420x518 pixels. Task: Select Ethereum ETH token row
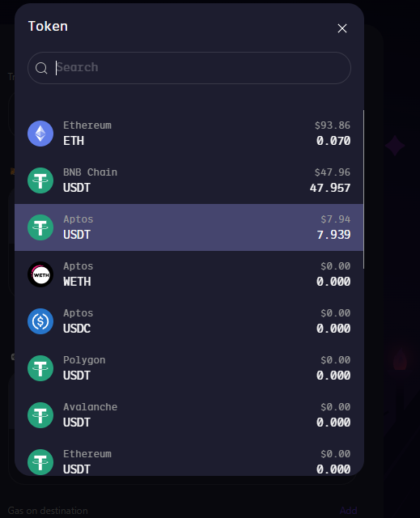(x=189, y=134)
